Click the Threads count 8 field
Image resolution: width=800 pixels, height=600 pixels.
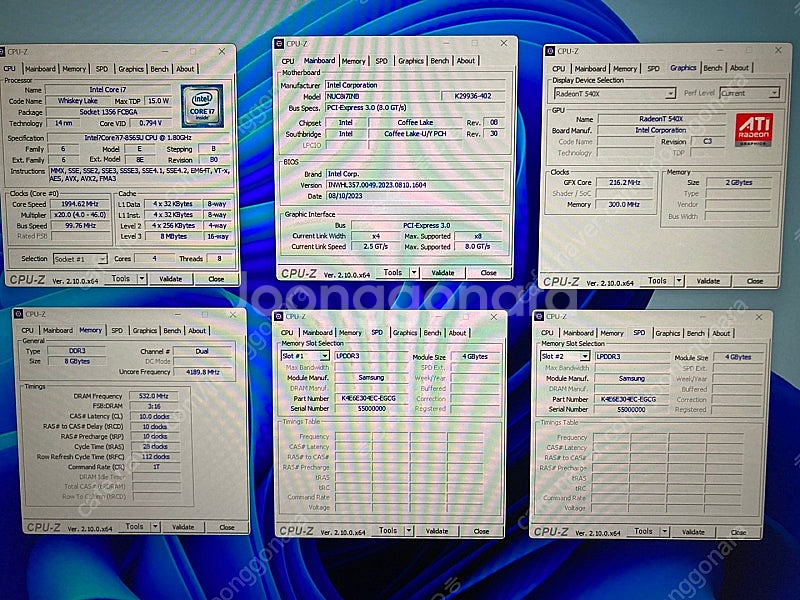click(x=219, y=259)
